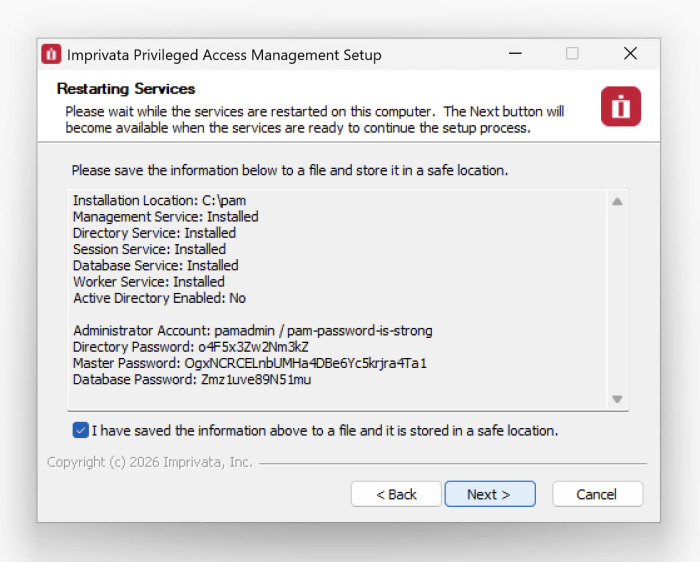Click the Restarting Services heading
Screen dimensions: 700x562
coord(126,89)
